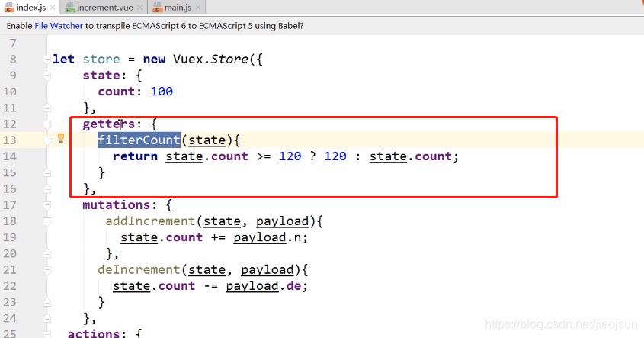Click the 'mutations' keyword
The height and width of the screenshot is (338, 644).
(x=117, y=204)
